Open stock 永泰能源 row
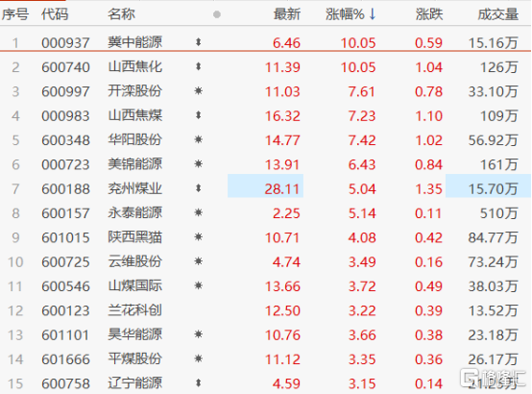The width and height of the screenshot is (532, 394). [x=265, y=213]
